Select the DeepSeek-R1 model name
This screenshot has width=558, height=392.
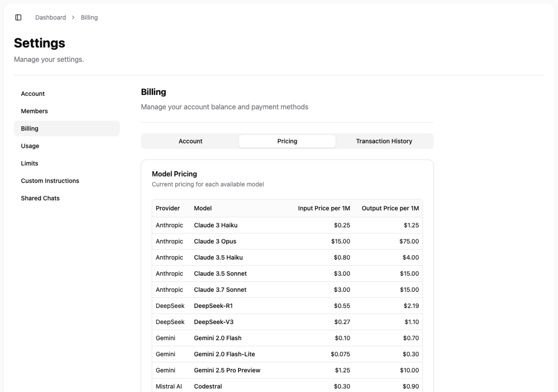pos(213,306)
